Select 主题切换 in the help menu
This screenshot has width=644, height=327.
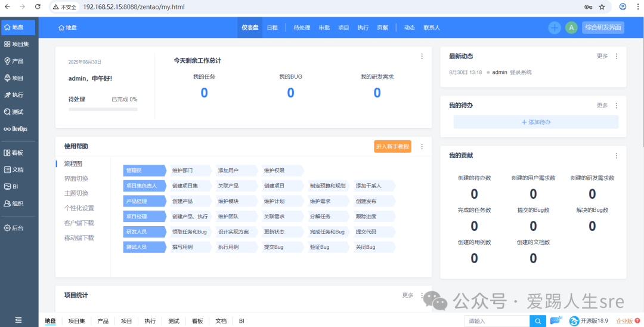tap(76, 193)
